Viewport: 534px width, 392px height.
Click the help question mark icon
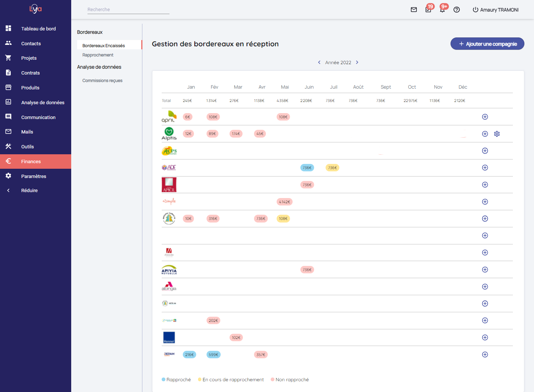click(456, 10)
